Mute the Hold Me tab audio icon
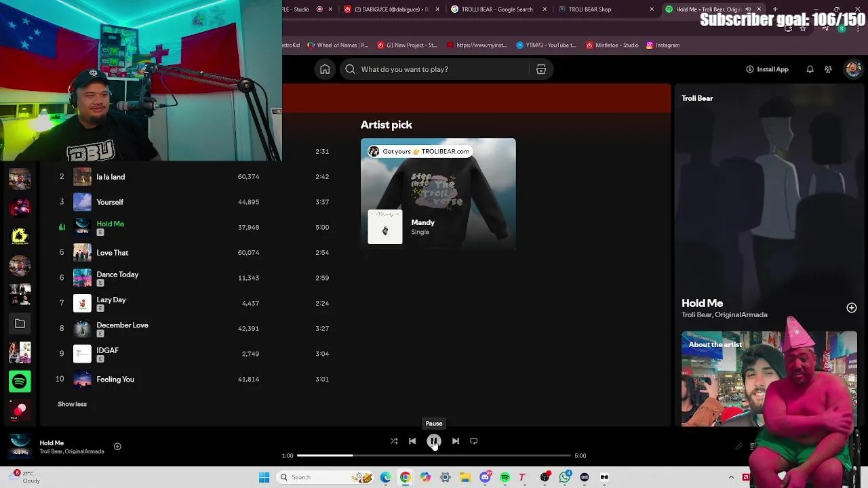 tap(748, 9)
